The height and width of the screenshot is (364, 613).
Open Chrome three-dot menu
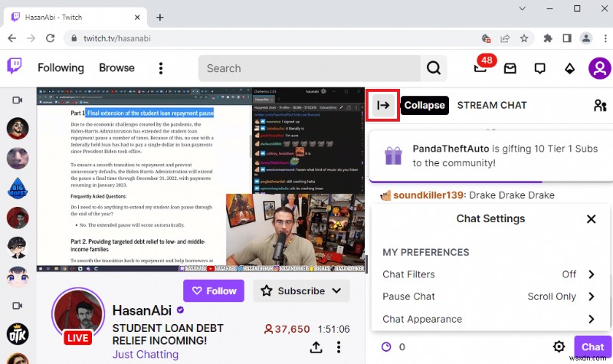click(605, 38)
